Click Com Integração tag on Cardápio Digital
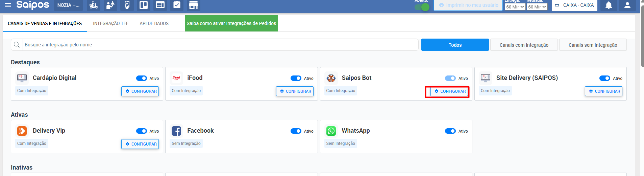 tap(32, 91)
